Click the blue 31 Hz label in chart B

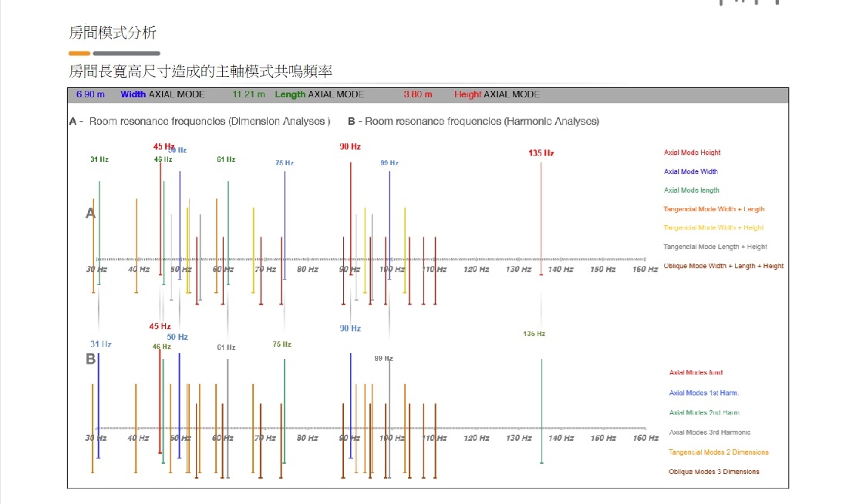point(100,344)
